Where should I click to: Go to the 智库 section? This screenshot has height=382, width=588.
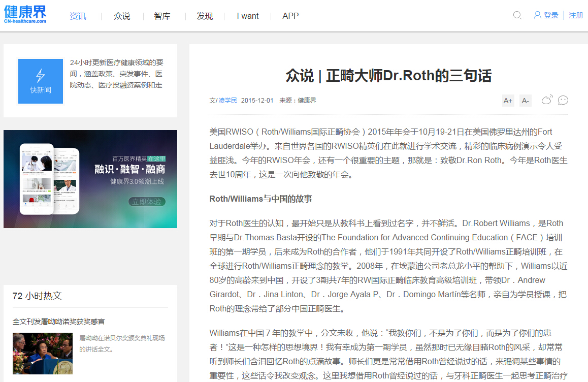162,16
